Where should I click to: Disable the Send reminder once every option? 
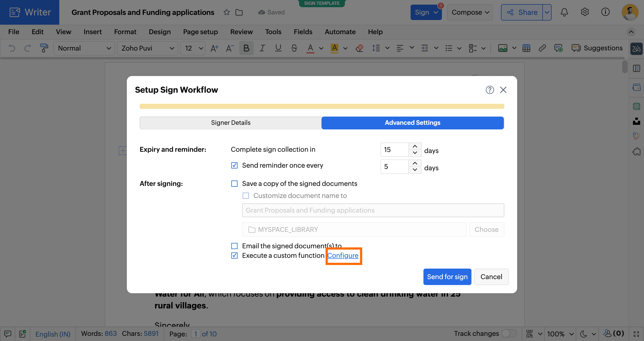234,165
